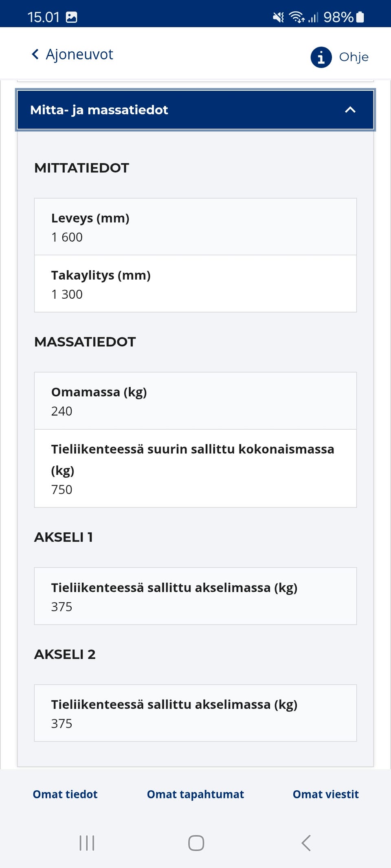391x868 pixels.
Task: Select the AKSELI 1 akselimassa row
Action: pyautogui.click(x=195, y=596)
